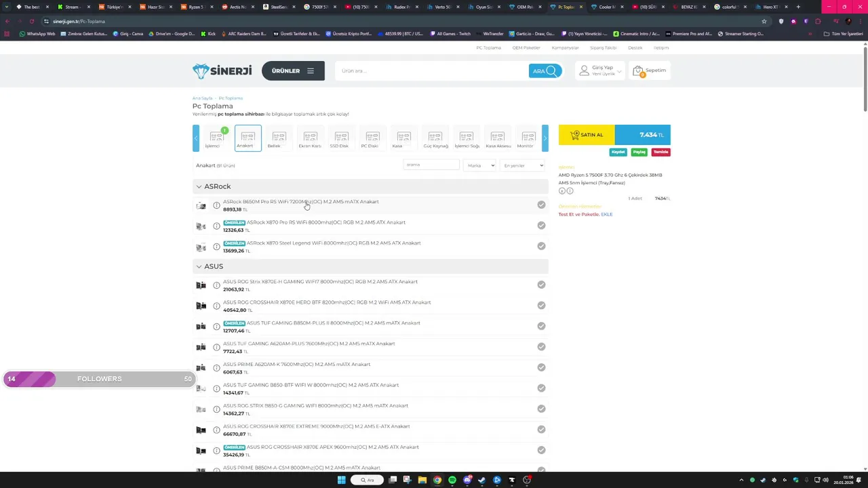This screenshot has height=488, width=868.
Task: Select the Güç Kaynağı category icon
Action: (435, 138)
